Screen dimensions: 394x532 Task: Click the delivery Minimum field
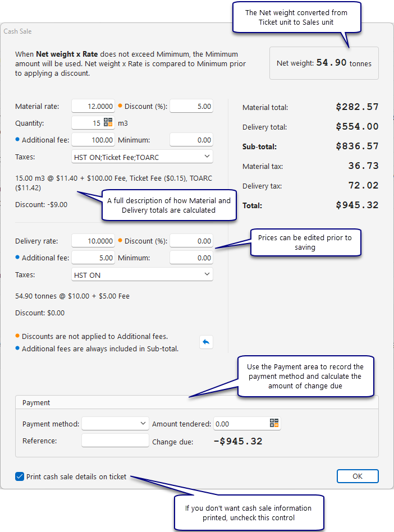click(x=191, y=258)
